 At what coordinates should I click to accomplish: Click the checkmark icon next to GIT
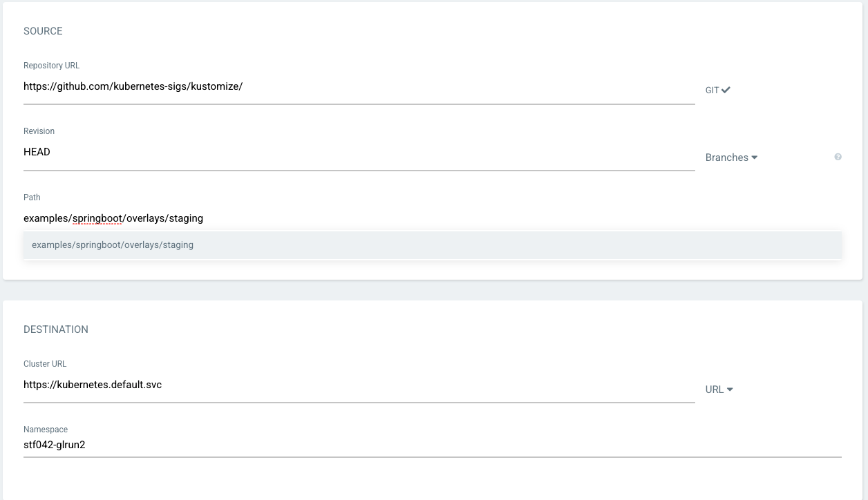pyautogui.click(x=726, y=90)
